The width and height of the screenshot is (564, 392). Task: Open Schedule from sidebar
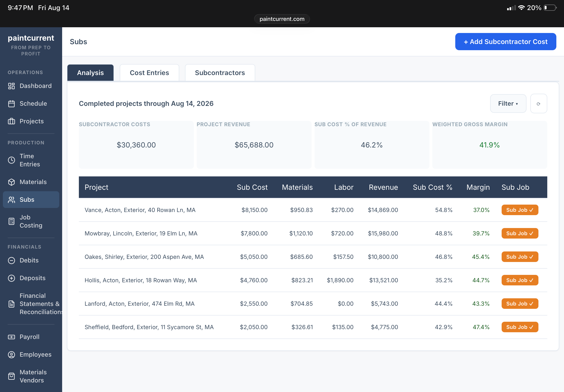[x=31, y=104]
